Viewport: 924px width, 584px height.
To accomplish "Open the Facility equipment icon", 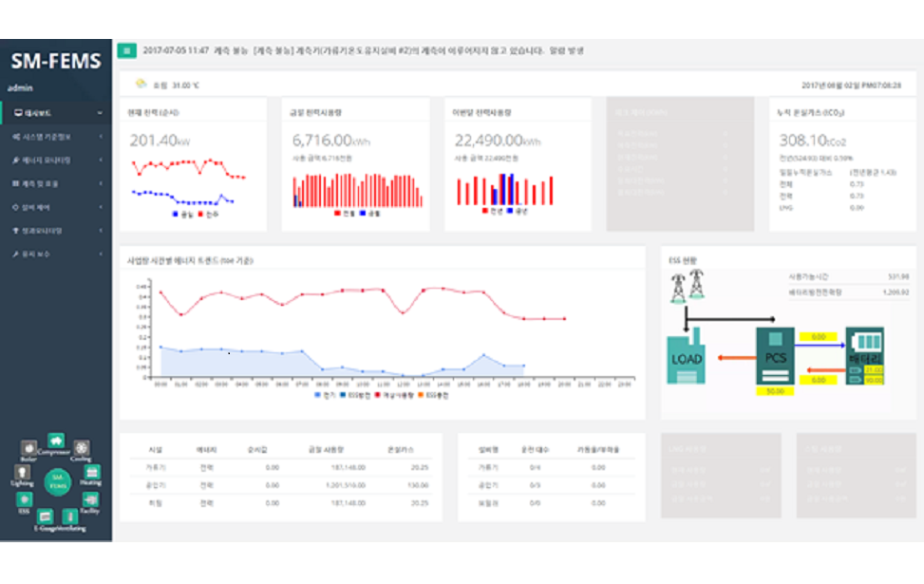I will tap(90, 499).
